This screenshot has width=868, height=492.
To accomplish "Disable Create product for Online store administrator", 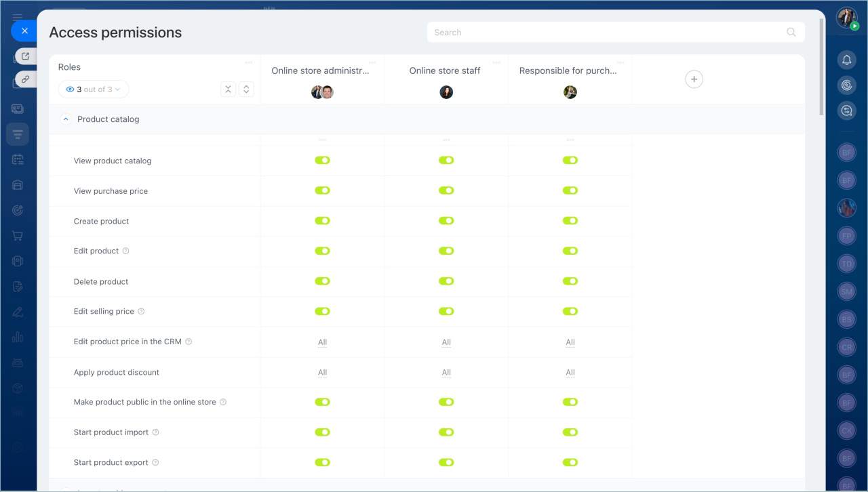I will pyautogui.click(x=322, y=221).
